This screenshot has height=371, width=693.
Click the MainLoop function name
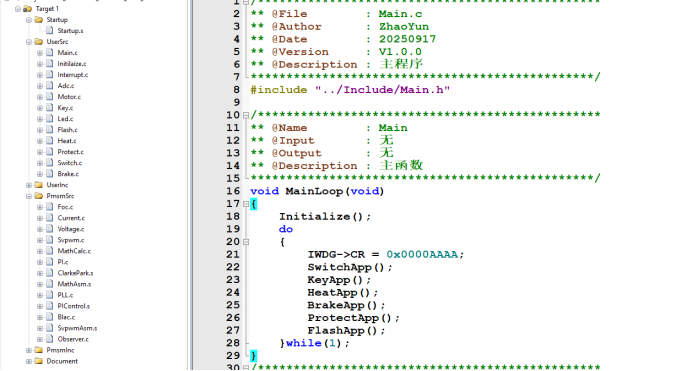(x=314, y=191)
